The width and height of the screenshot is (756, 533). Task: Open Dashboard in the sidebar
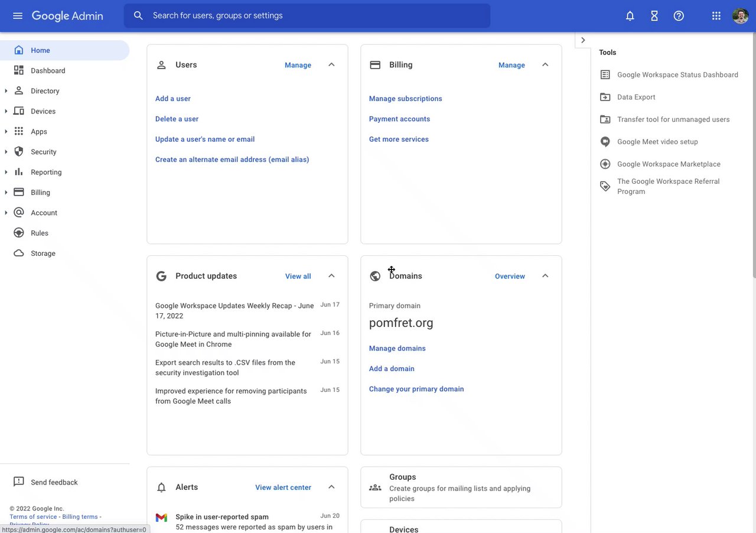(48, 71)
